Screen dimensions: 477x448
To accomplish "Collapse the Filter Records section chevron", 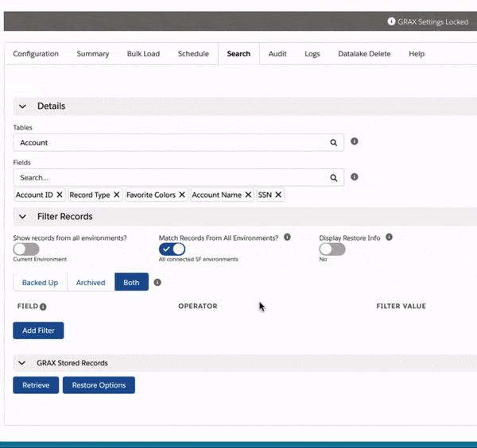I will click(22, 217).
